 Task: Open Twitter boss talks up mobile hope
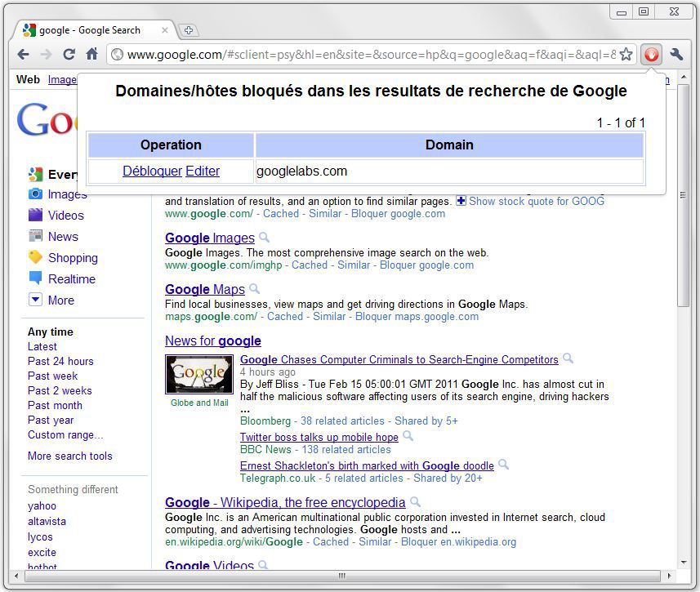[319, 437]
